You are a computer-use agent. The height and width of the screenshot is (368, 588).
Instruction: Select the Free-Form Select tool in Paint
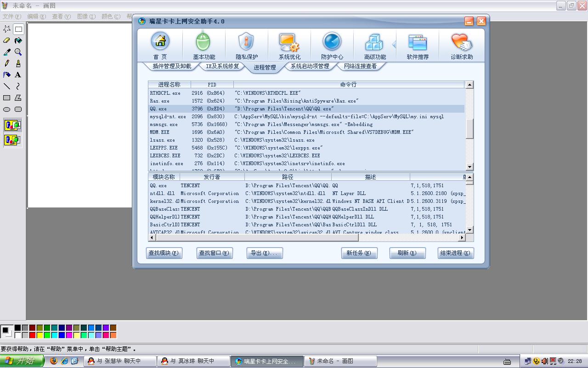(7, 29)
